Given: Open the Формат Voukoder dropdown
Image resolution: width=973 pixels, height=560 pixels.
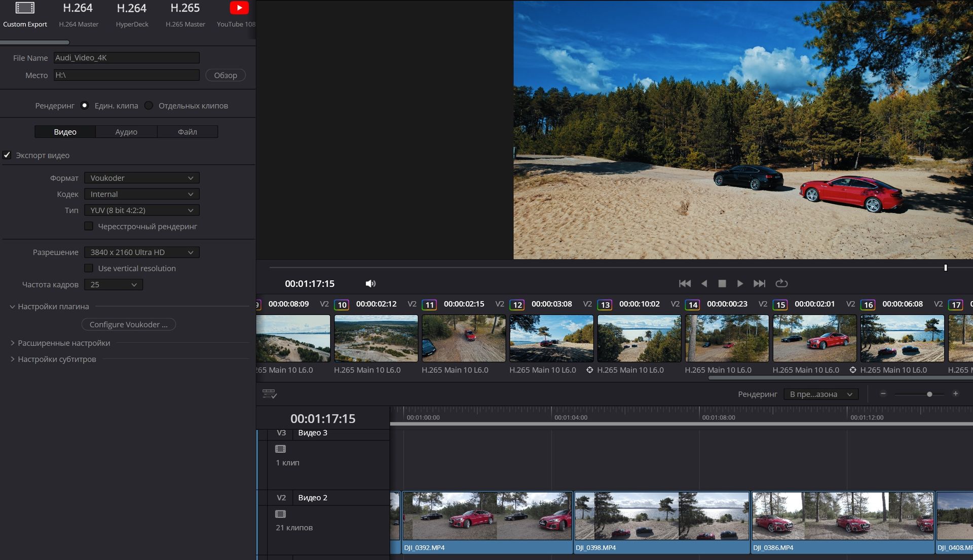Looking at the screenshot, I should coord(141,178).
